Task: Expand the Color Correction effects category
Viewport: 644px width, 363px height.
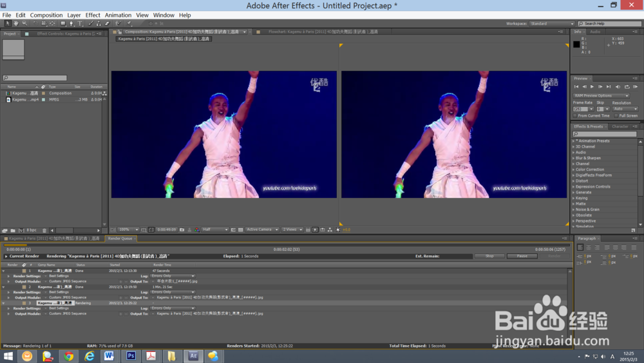Action: [573, 170]
